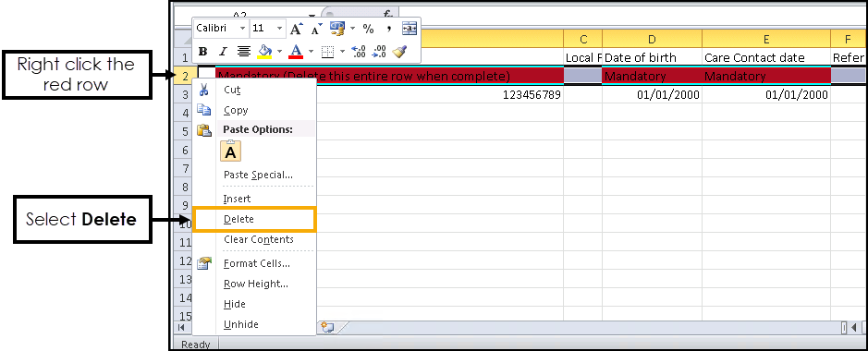Click the insert new worksheet tab icon
868x351 pixels.
328,328
